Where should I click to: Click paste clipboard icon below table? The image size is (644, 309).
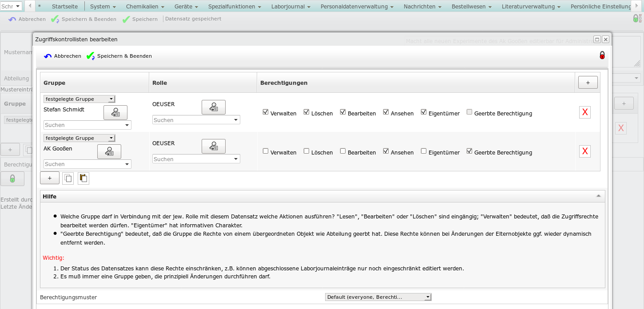tap(83, 178)
